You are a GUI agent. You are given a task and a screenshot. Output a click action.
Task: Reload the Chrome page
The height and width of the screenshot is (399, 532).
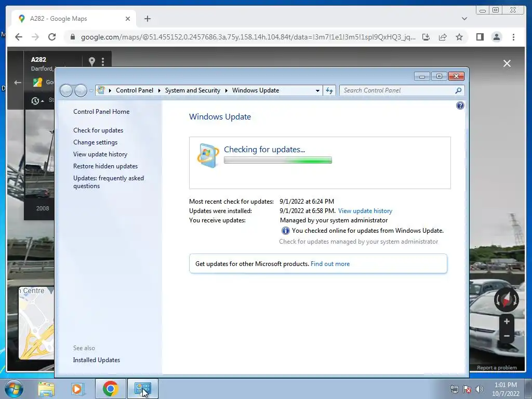click(52, 37)
